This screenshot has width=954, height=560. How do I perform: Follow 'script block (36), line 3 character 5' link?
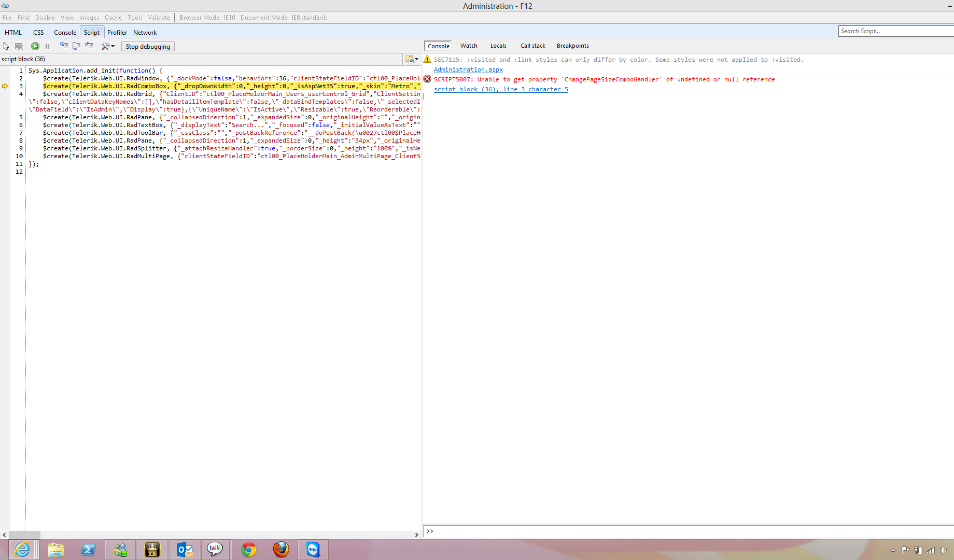tap(501, 89)
